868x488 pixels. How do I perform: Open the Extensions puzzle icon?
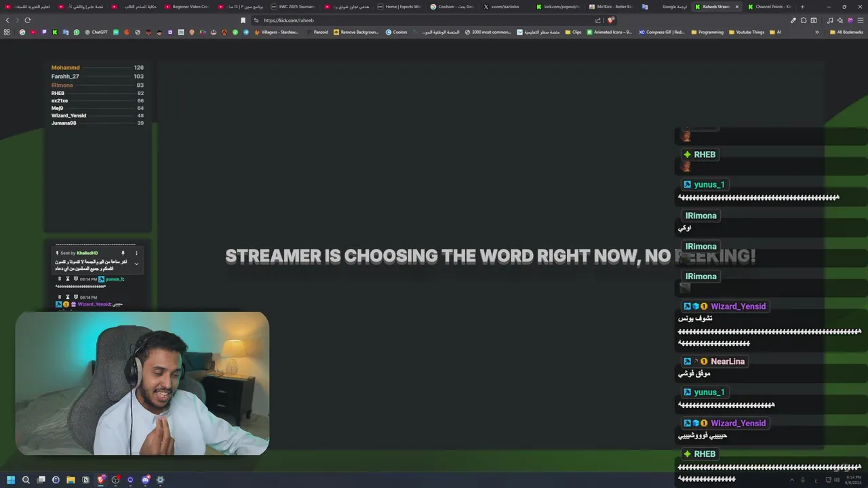click(804, 20)
